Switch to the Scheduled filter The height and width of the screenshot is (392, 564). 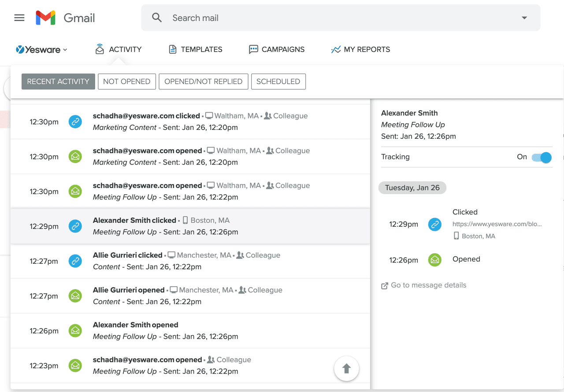[278, 81]
